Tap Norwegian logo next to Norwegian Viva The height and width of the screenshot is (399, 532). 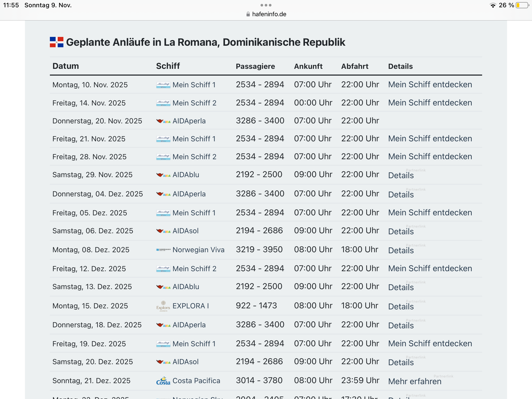163,250
